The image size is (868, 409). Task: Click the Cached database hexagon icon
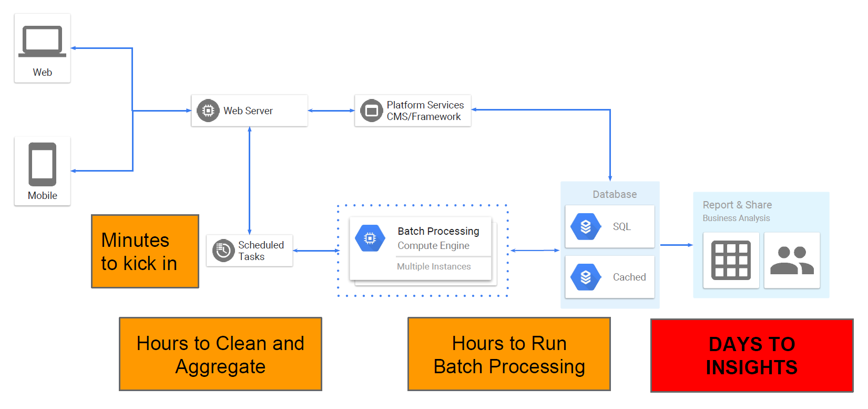coord(586,277)
